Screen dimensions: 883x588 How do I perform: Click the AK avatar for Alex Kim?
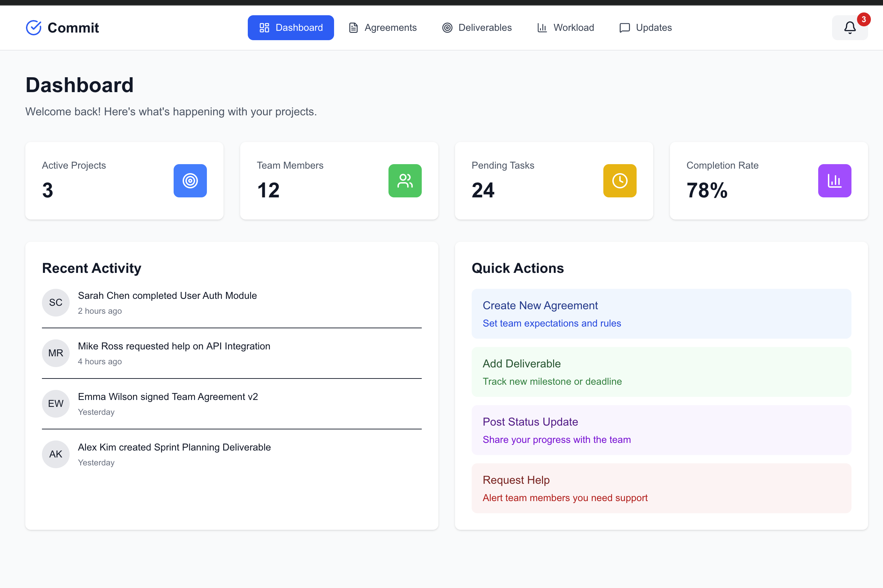pyautogui.click(x=55, y=454)
